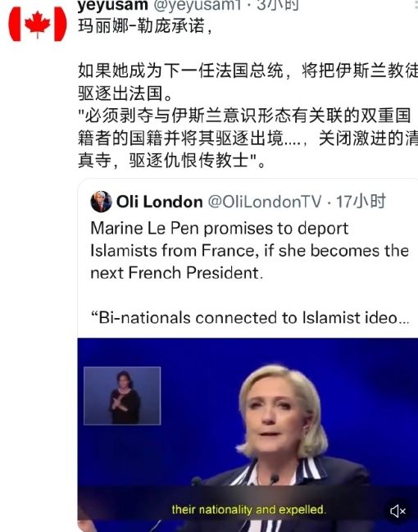
Task: Tap the subtitle "their nationality and expelled."
Action: pos(248,510)
